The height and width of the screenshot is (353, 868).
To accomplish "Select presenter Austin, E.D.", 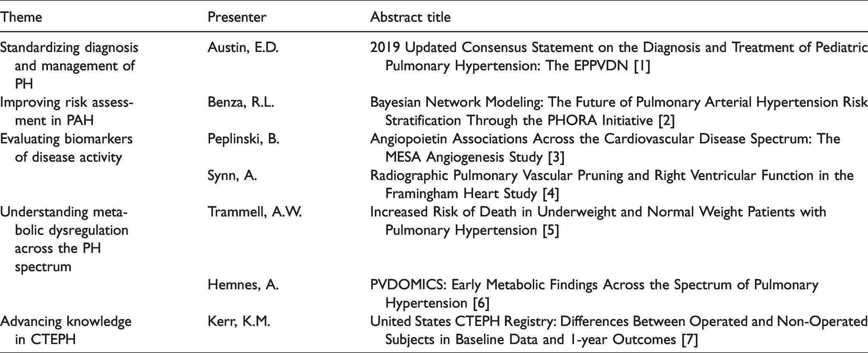I will (x=243, y=48).
